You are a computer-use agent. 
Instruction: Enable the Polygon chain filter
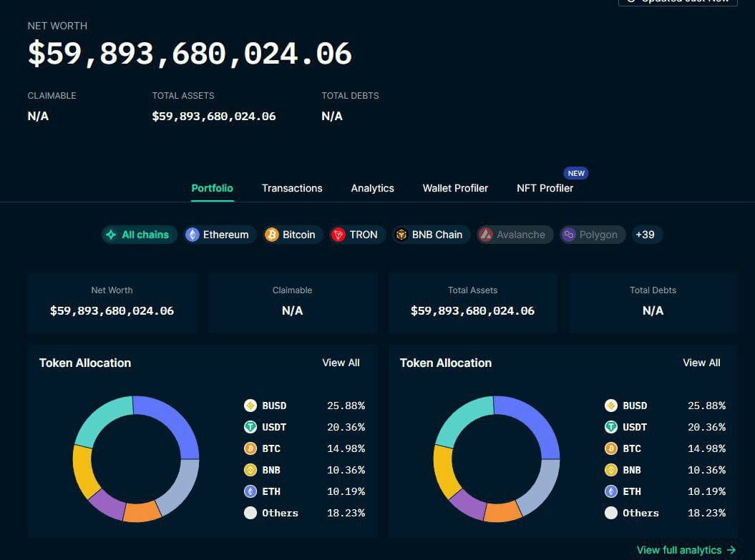tap(592, 235)
